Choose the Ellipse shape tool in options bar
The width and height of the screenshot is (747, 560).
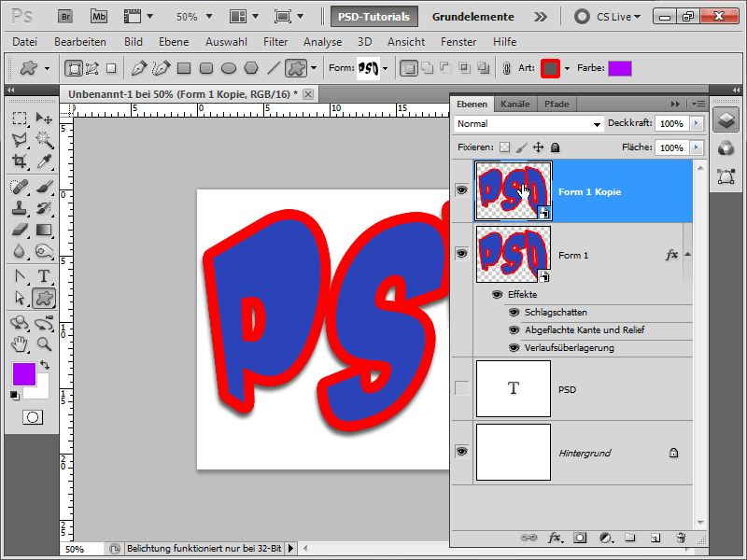coord(229,67)
